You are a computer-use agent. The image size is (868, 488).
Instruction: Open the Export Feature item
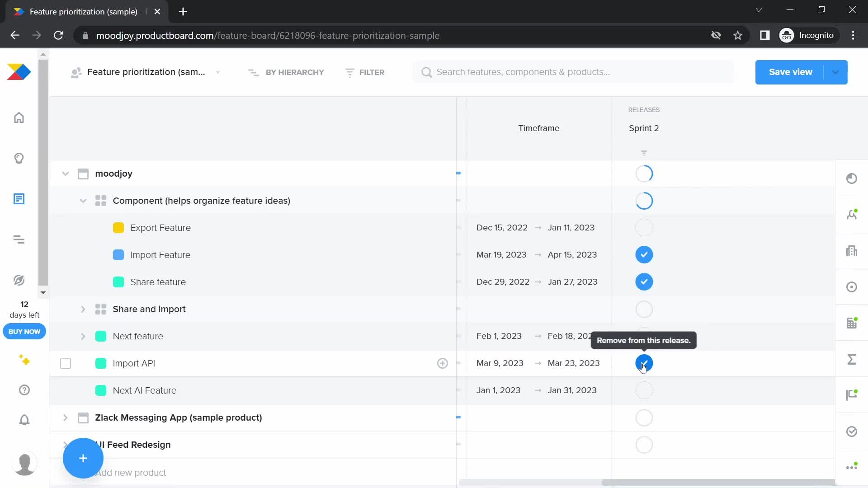click(160, 228)
